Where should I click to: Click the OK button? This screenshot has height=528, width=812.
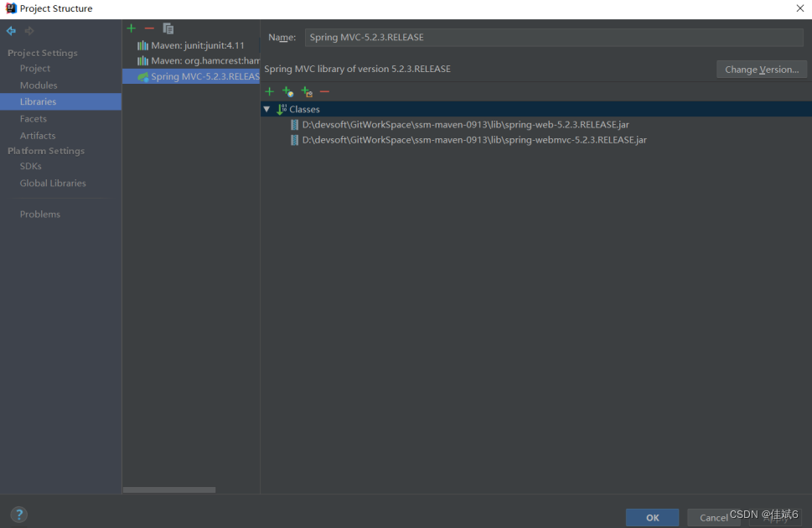point(652,517)
